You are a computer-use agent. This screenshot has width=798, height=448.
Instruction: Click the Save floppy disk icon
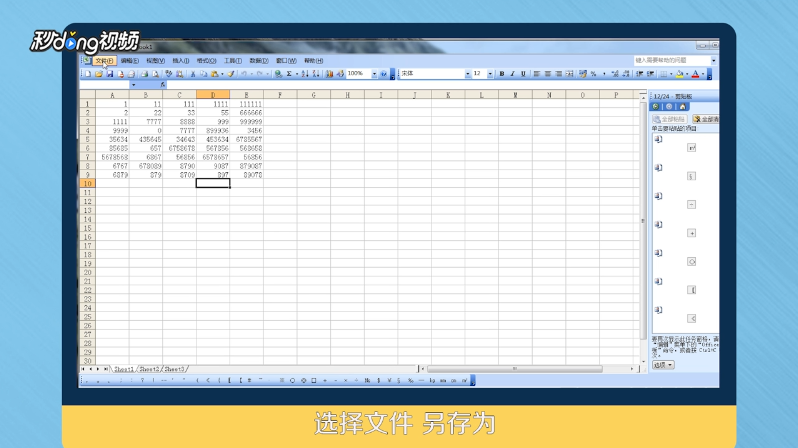click(x=109, y=74)
